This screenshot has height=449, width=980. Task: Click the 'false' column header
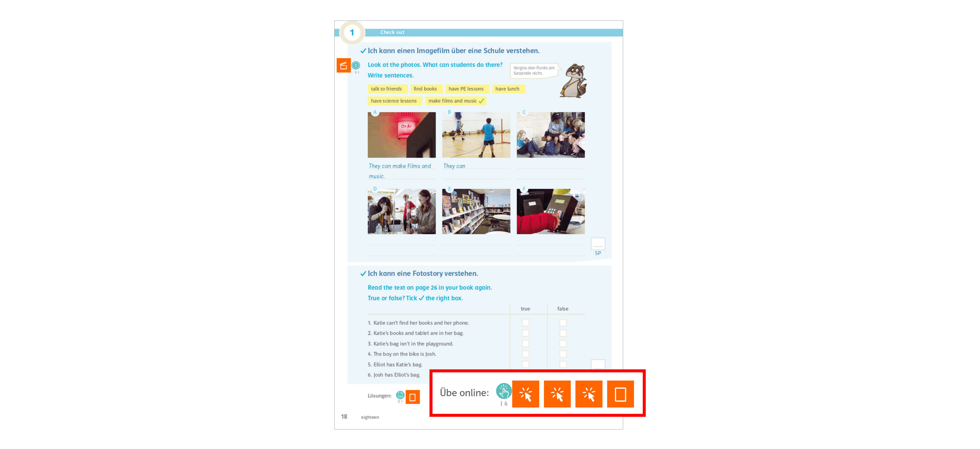pyautogui.click(x=563, y=309)
